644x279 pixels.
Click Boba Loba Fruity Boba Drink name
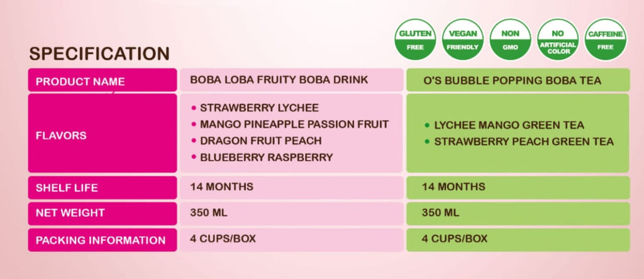(x=279, y=80)
